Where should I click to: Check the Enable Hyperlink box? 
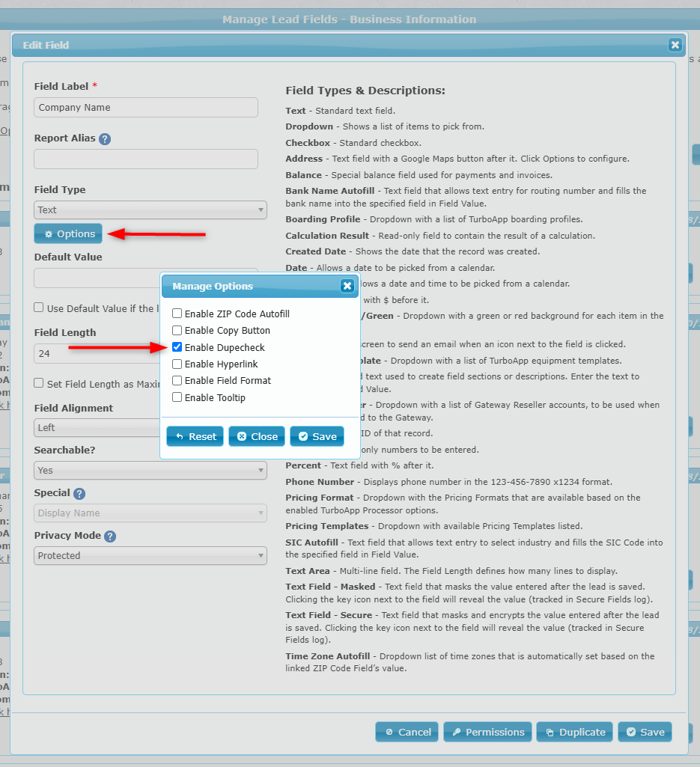177,364
